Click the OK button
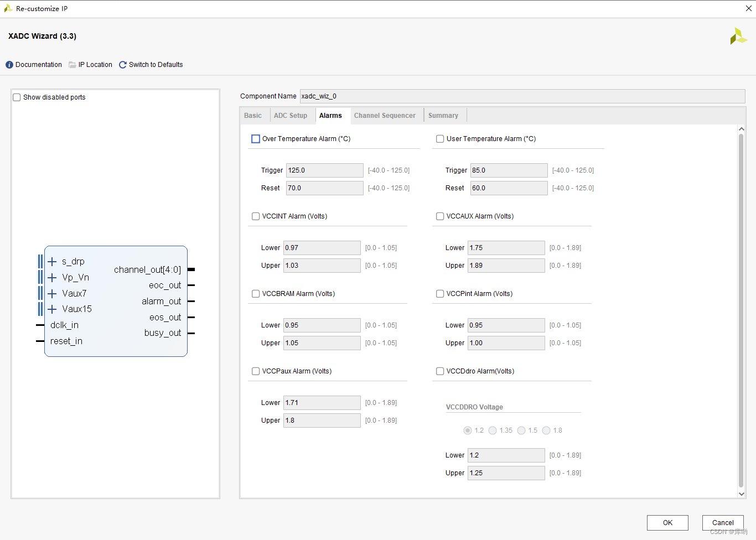Image resolution: width=756 pixels, height=540 pixels. 667,523
